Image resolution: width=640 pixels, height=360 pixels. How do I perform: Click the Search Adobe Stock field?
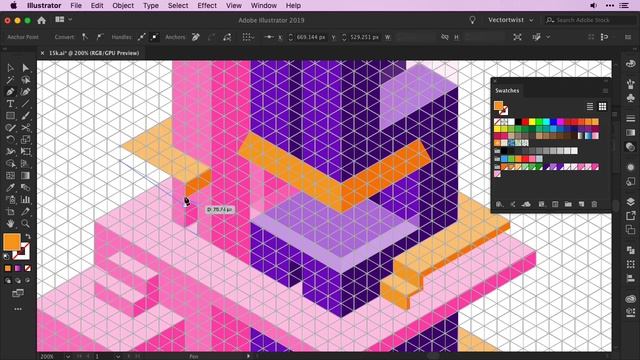pos(591,20)
